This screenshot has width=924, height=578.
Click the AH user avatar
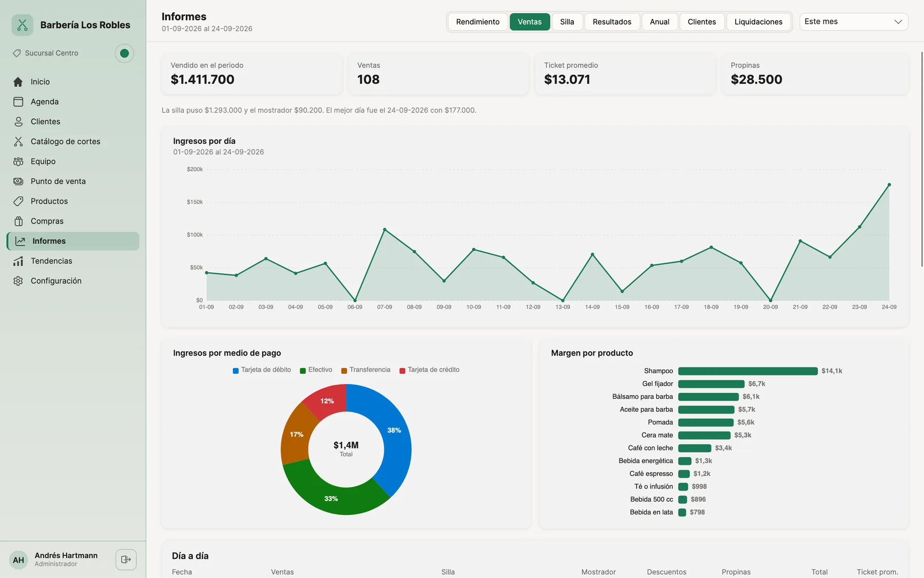tap(18, 560)
